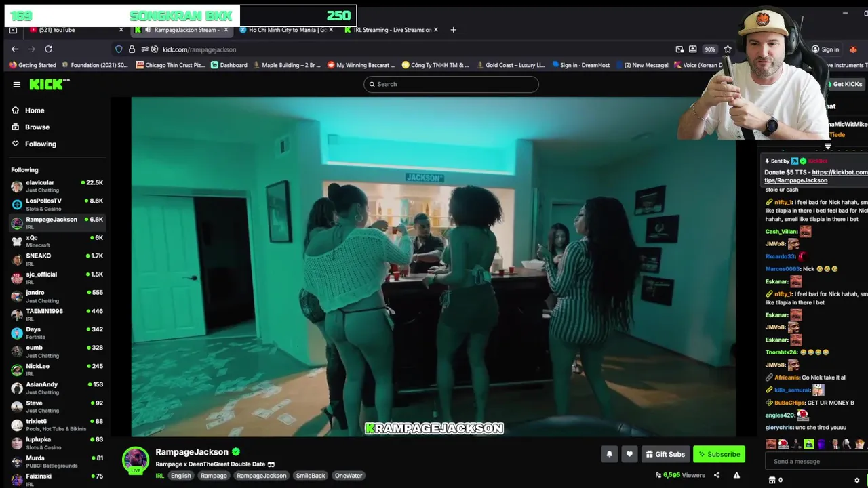
Task: Open the channel shop icon below chat
Action: (772, 480)
